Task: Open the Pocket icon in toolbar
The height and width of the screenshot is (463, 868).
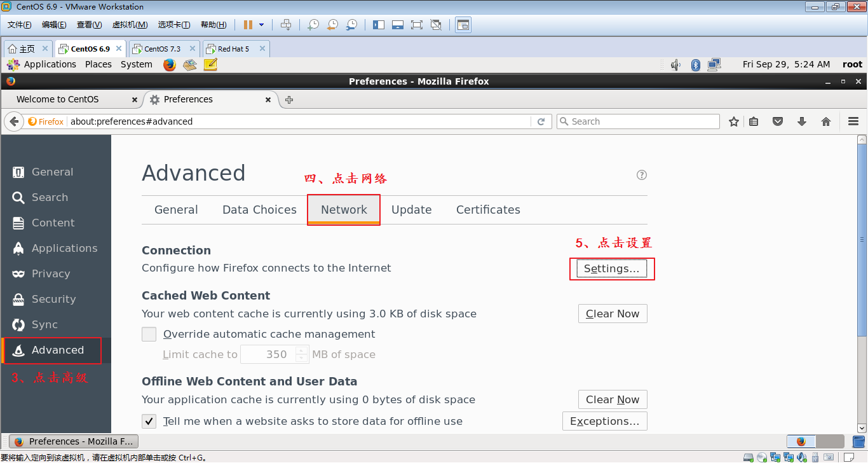Action: pos(778,121)
